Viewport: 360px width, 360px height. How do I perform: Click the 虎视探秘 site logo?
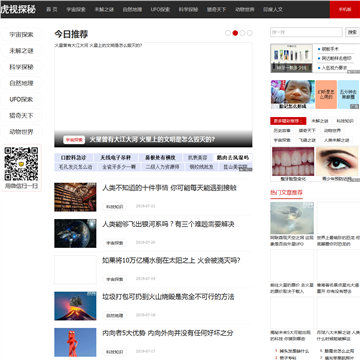[x=18, y=9]
